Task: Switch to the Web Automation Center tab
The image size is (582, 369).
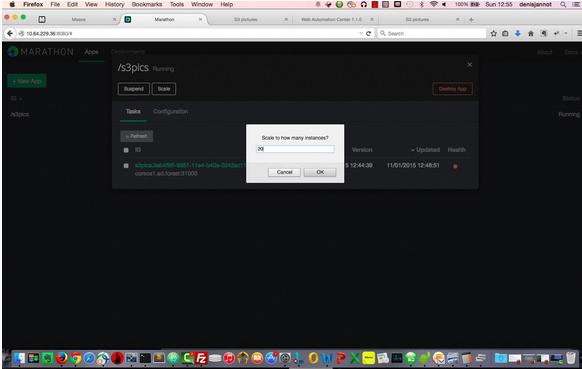Action: (x=331, y=19)
